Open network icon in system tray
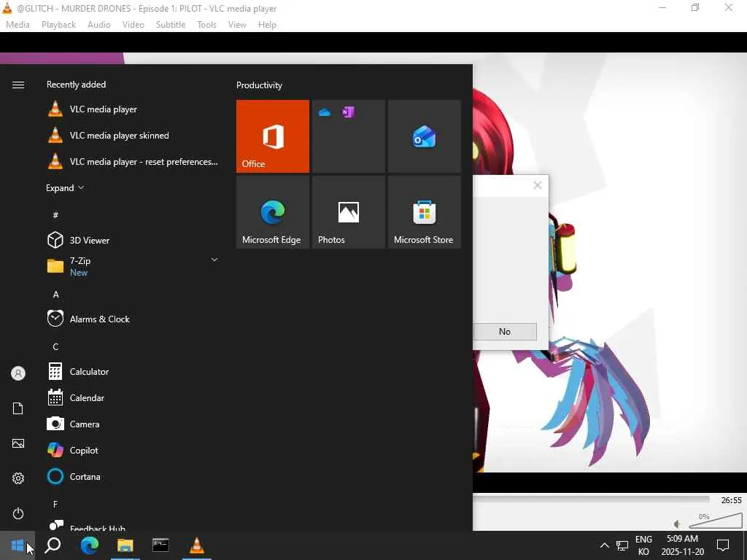 [622, 545]
